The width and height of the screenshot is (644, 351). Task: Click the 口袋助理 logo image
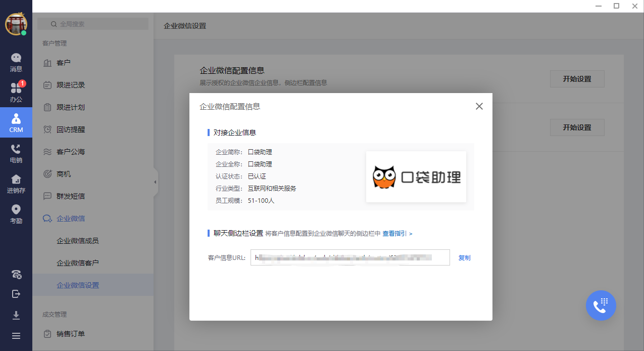[x=416, y=177]
